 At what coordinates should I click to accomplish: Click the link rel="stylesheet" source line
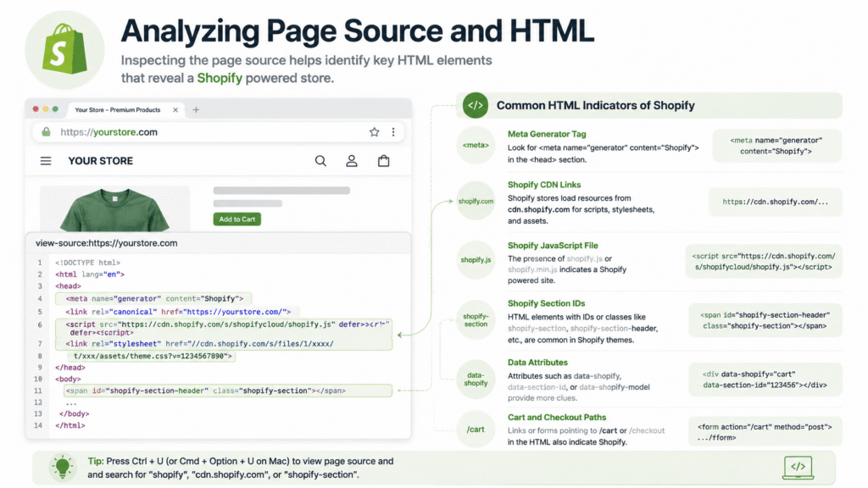(199, 344)
